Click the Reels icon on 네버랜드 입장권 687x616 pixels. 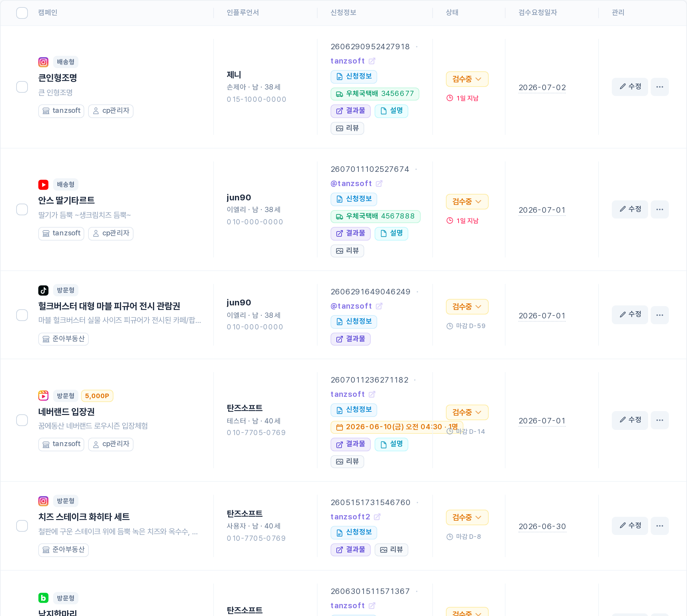click(43, 396)
